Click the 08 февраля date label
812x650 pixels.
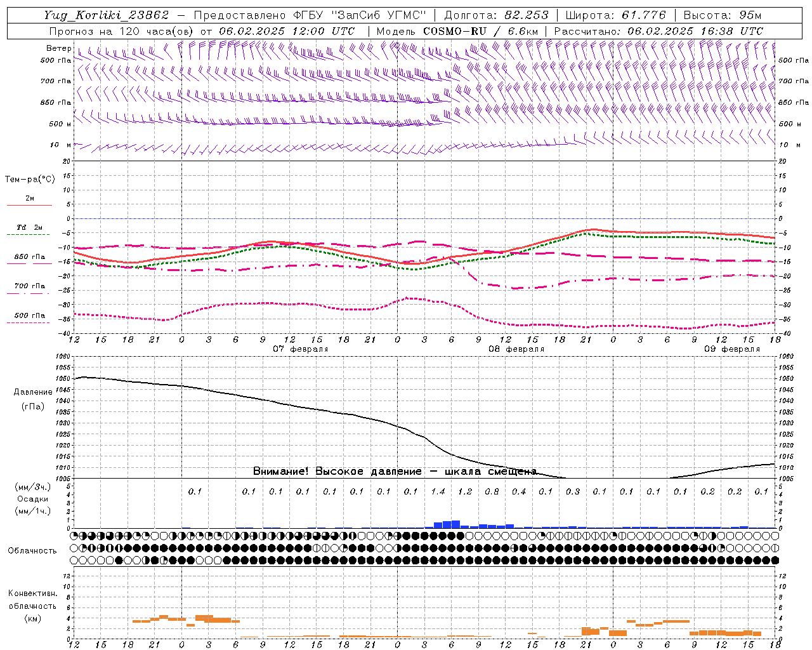516,349
